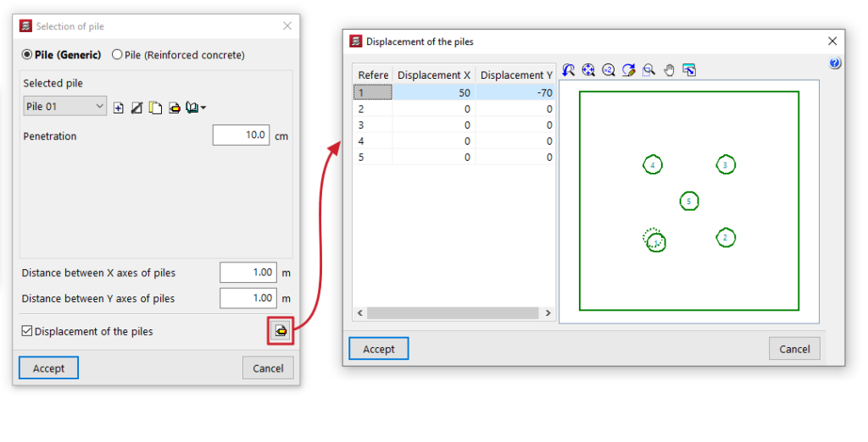This screenshot has width=868, height=442.
Task: Select reference row 4 cell
Action: pyautogui.click(x=373, y=141)
